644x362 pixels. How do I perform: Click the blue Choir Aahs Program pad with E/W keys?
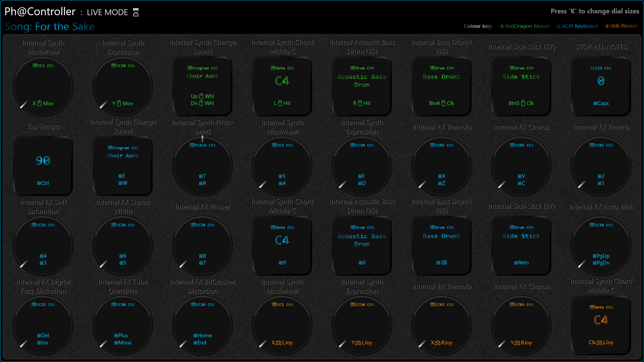tap(123, 166)
